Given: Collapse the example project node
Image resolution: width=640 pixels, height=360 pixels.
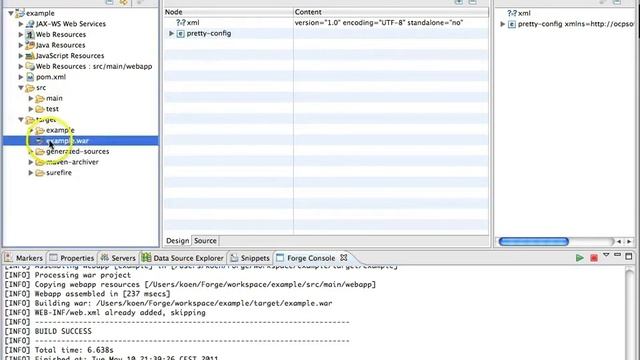Looking at the screenshot, I should [x=11, y=13].
